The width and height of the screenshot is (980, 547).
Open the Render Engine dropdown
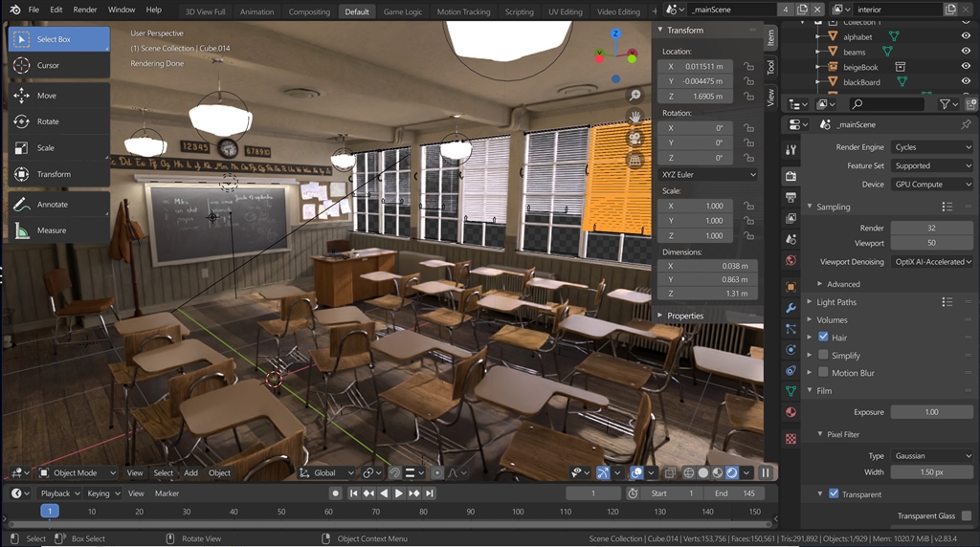(931, 147)
